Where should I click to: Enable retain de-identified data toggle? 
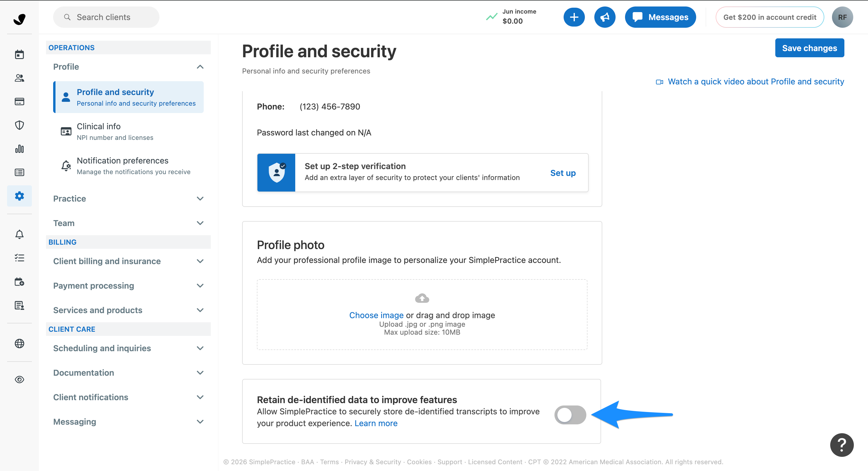point(570,415)
